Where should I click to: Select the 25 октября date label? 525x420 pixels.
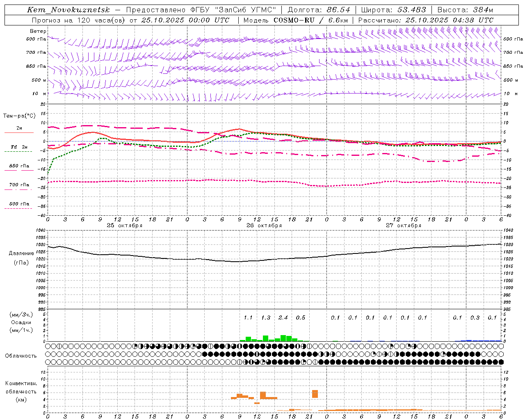[124, 226]
